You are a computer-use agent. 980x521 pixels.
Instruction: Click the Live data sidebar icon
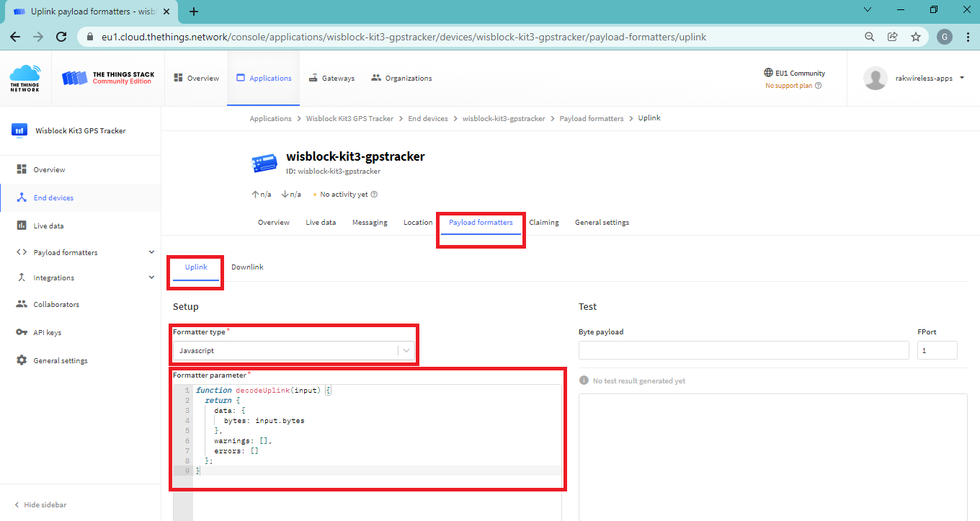[21, 226]
